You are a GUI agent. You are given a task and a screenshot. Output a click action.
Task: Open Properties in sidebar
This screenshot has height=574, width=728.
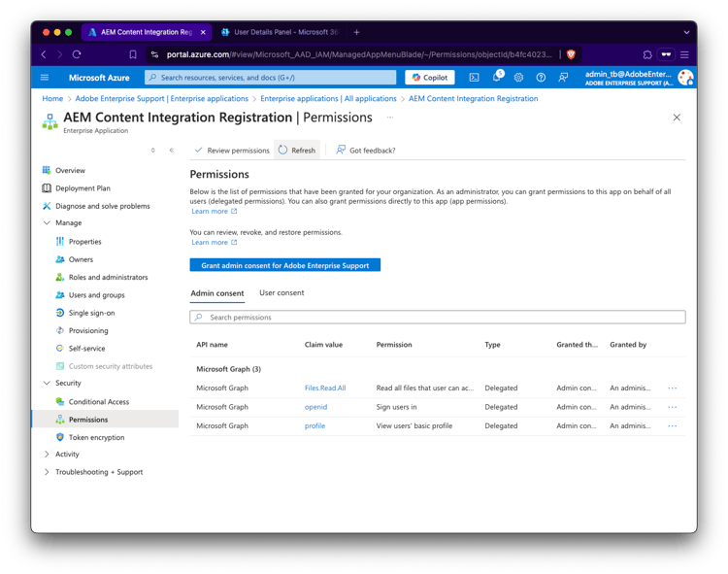pyautogui.click(x=84, y=242)
